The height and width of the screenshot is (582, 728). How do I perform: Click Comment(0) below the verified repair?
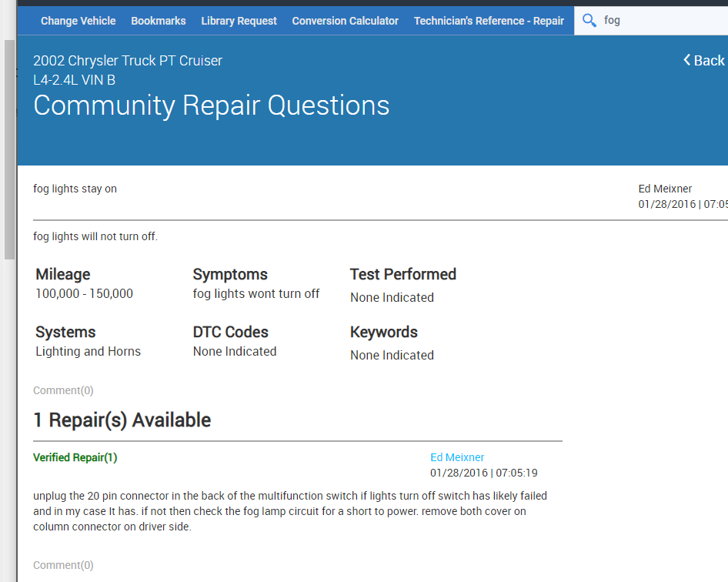pos(63,565)
